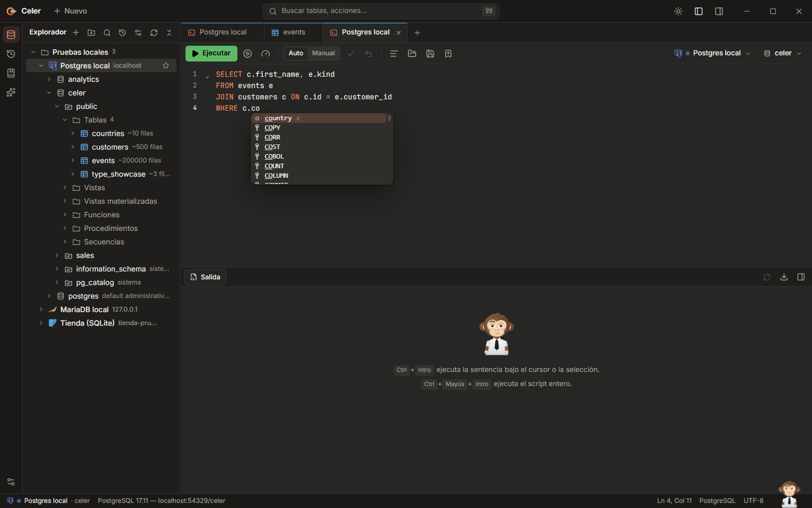
Task: Open the AI assistant sparkle sidebar icon
Action: coord(11,93)
